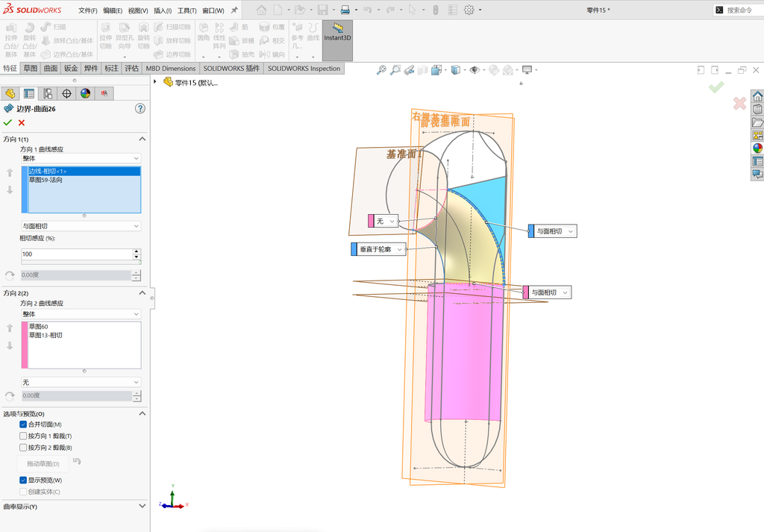The width and height of the screenshot is (764, 532).
Task: Switch to the 评估 tab
Action: [131, 68]
